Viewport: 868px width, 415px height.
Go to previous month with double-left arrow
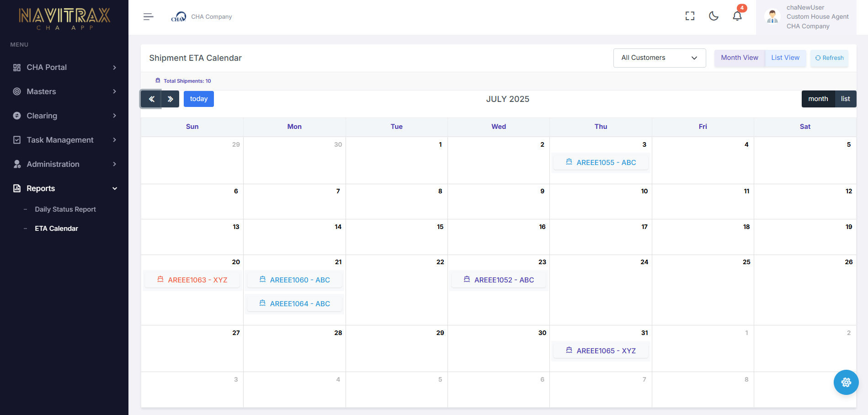pos(151,99)
